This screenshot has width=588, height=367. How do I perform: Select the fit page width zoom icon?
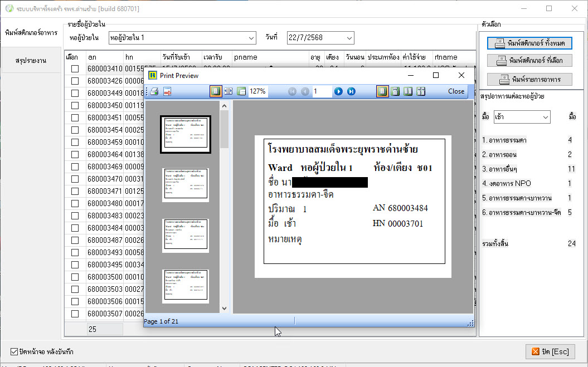point(228,91)
